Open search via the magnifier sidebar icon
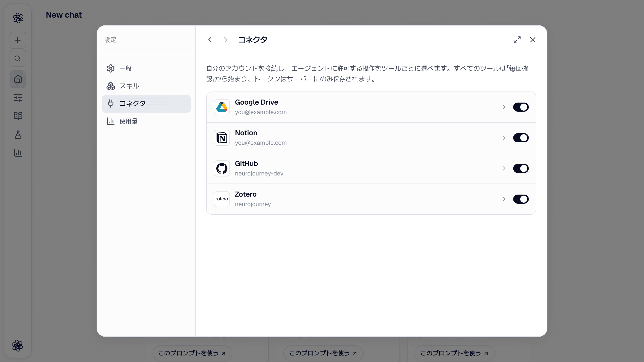The image size is (644, 362). tap(18, 58)
